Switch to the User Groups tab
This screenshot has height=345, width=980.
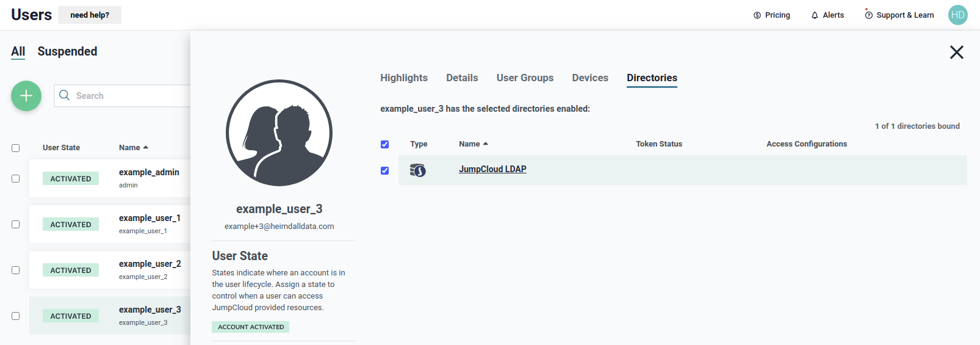pyautogui.click(x=525, y=78)
